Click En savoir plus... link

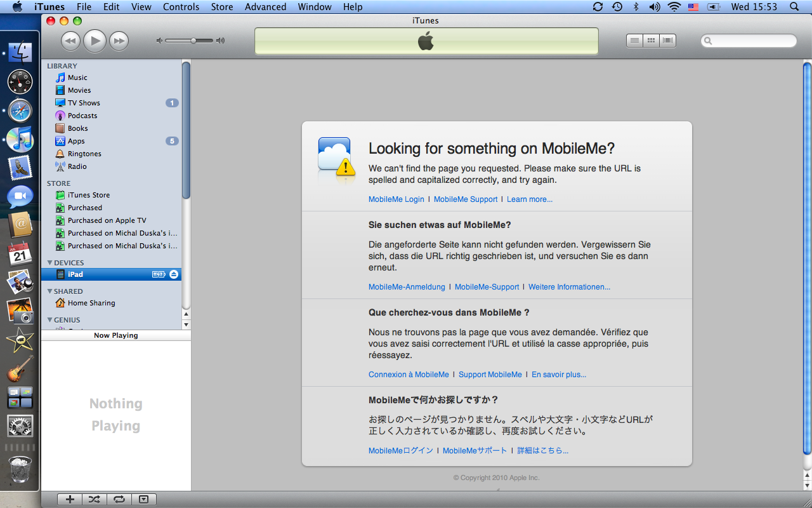(559, 375)
